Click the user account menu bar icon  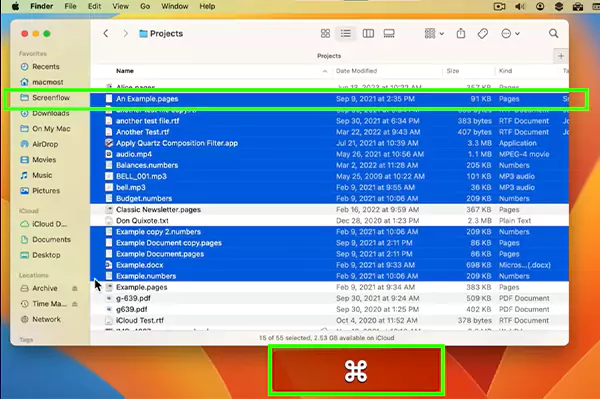pos(540,7)
